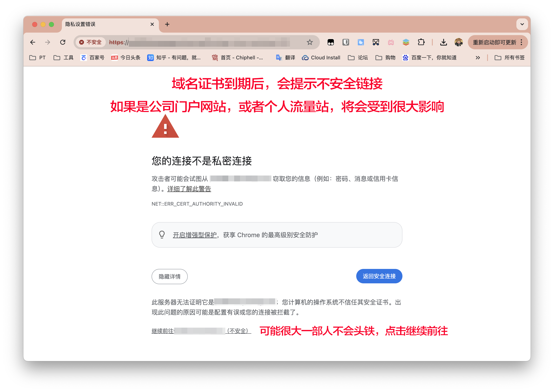Open the 所有书签 bookmarks folder
Viewport: 554px width, 392px height.
point(509,58)
